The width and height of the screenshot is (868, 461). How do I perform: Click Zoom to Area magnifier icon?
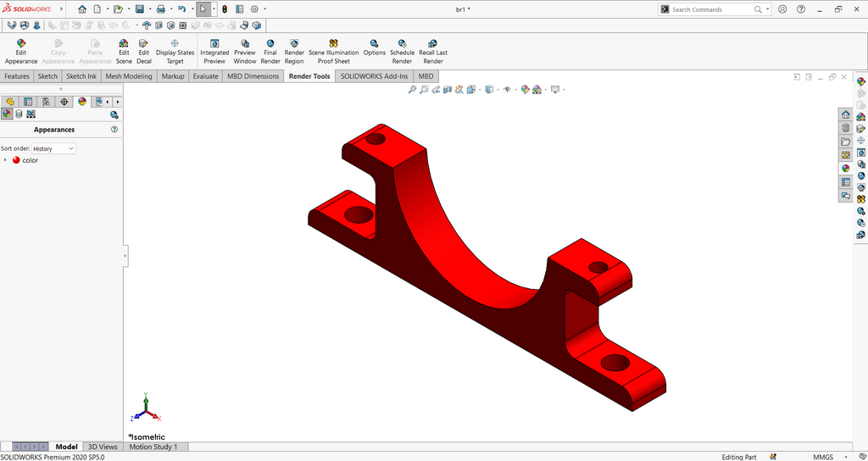424,89
